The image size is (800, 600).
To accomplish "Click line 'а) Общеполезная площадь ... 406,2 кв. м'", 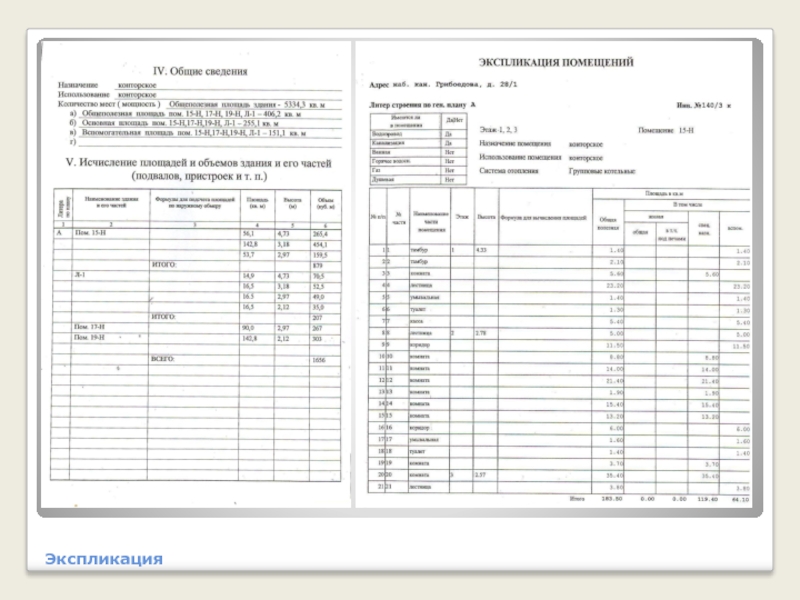I will point(185,114).
